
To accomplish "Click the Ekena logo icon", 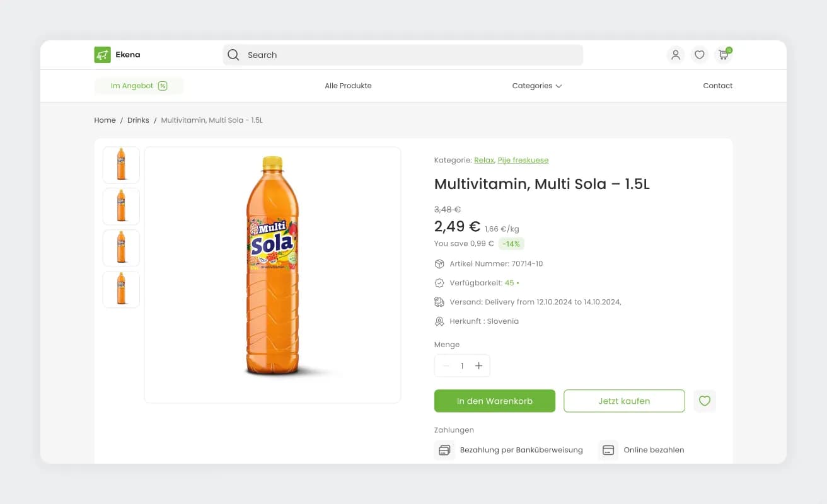I will click(x=102, y=55).
